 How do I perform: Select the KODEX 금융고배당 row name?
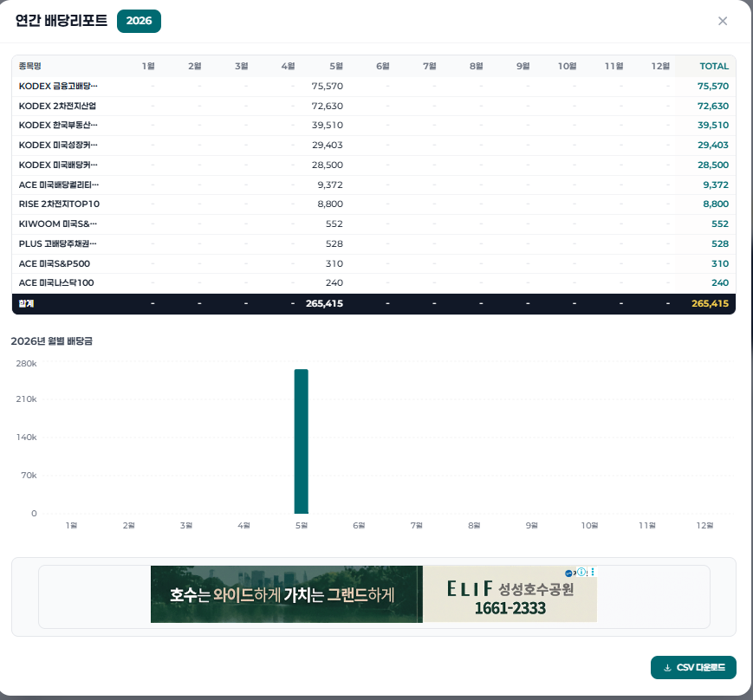(58, 86)
